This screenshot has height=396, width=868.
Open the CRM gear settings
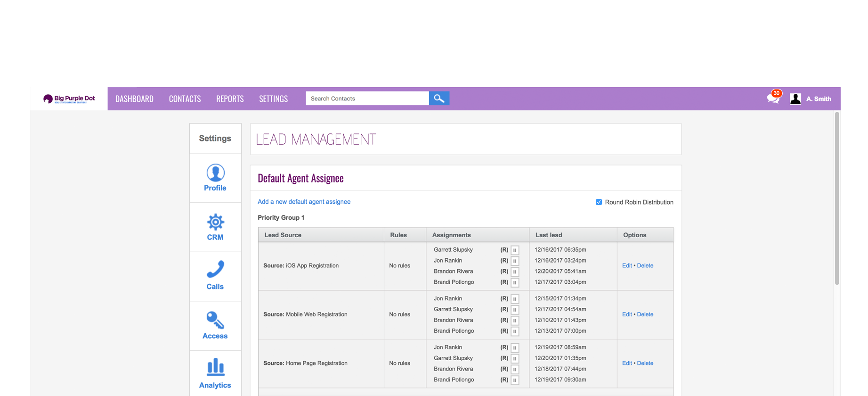[215, 223]
